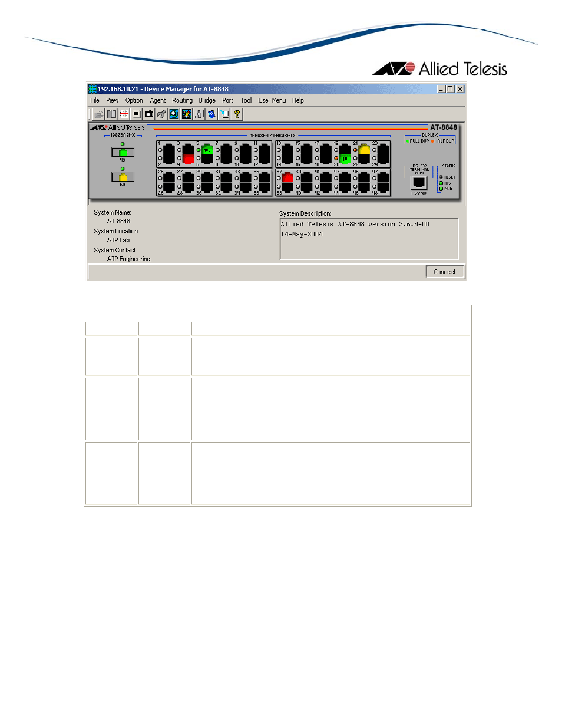The image size is (562, 728).
Task: Select green 1000BASE-X port 49
Action: 123,152
